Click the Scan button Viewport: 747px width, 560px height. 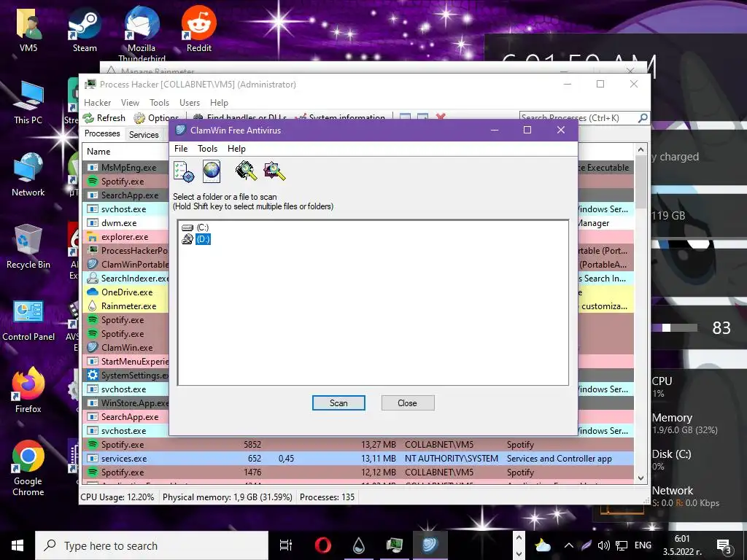pos(338,402)
